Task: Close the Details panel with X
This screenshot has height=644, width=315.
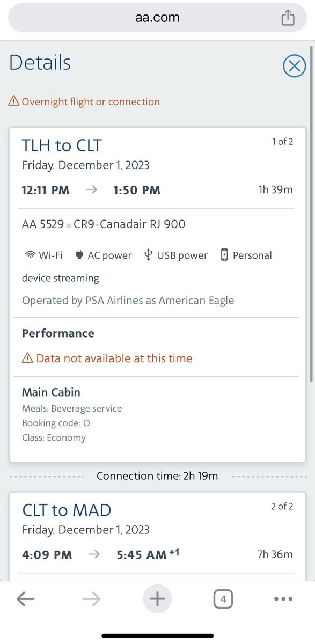Action: [294, 66]
